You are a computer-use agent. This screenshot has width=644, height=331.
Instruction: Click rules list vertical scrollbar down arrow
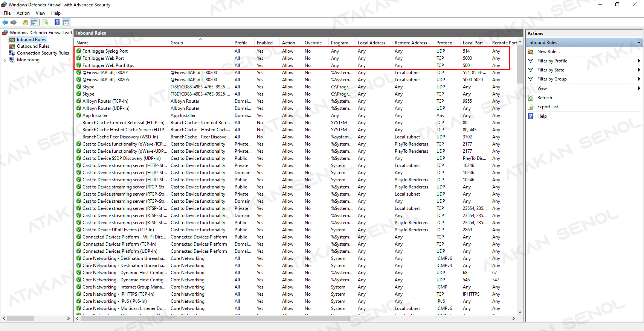pyautogui.click(x=520, y=312)
